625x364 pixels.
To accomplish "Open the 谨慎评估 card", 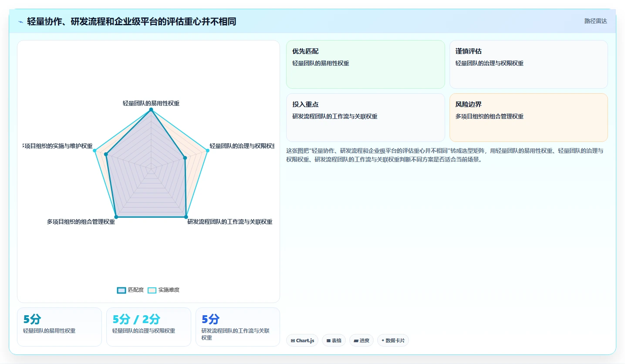I will (528, 64).
